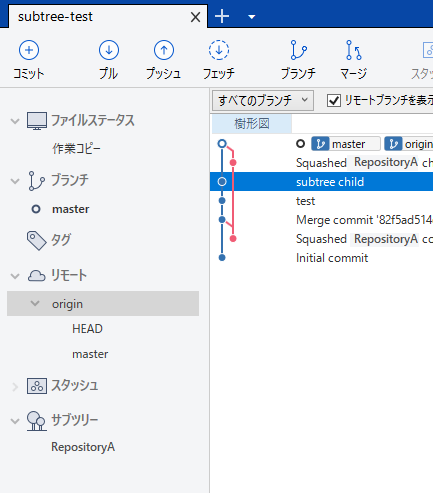
Task: Click the フェッチ (Fetch) toolbar icon
Action: [x=219, y=50]
